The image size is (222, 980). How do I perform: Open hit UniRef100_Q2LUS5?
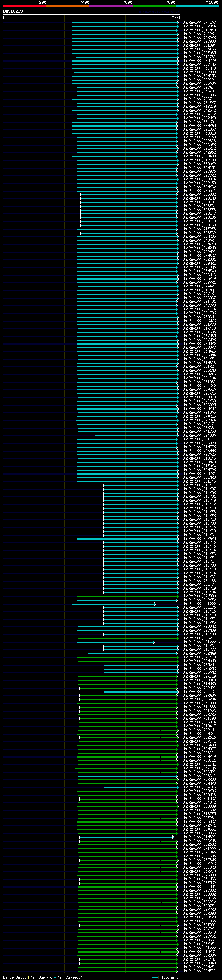click(x=199, y=921)
